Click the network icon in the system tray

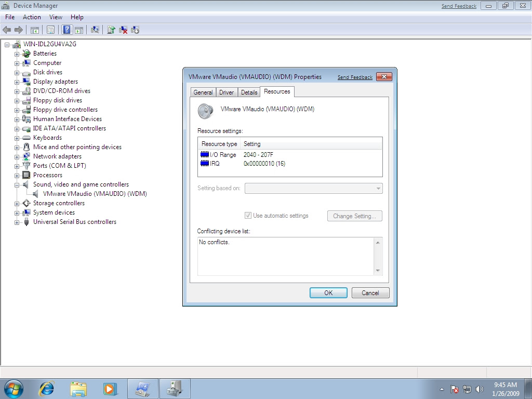(467, 389)
